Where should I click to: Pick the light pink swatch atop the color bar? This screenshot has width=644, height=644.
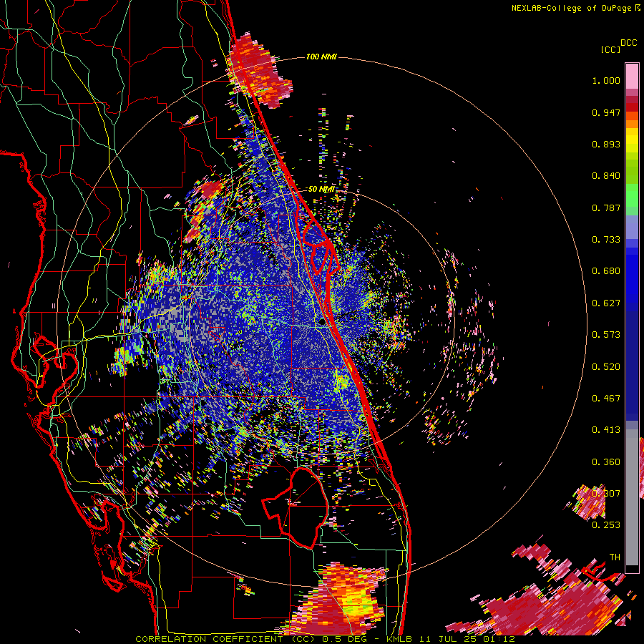632,76
